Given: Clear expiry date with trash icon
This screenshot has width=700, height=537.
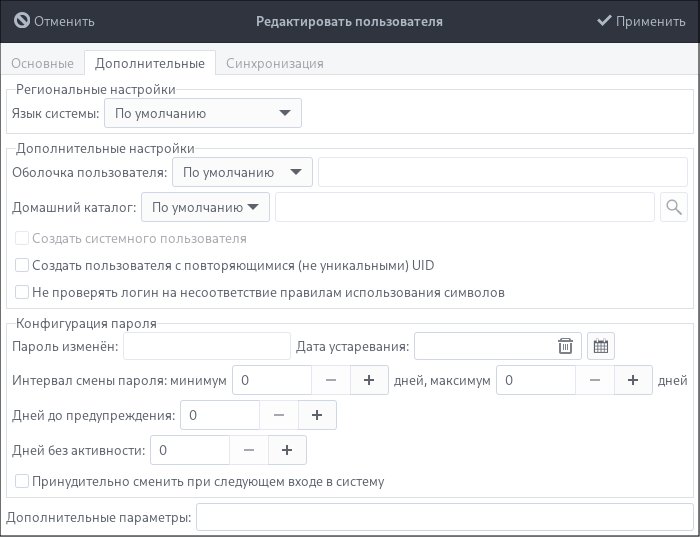Looking at the screenshot, I should 565,346.
